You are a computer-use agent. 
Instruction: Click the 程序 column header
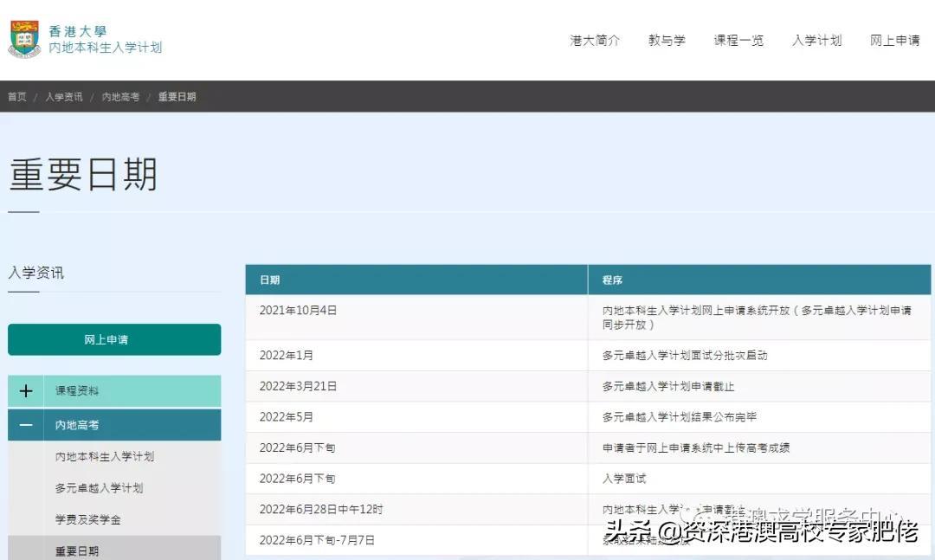pos(612,280)
